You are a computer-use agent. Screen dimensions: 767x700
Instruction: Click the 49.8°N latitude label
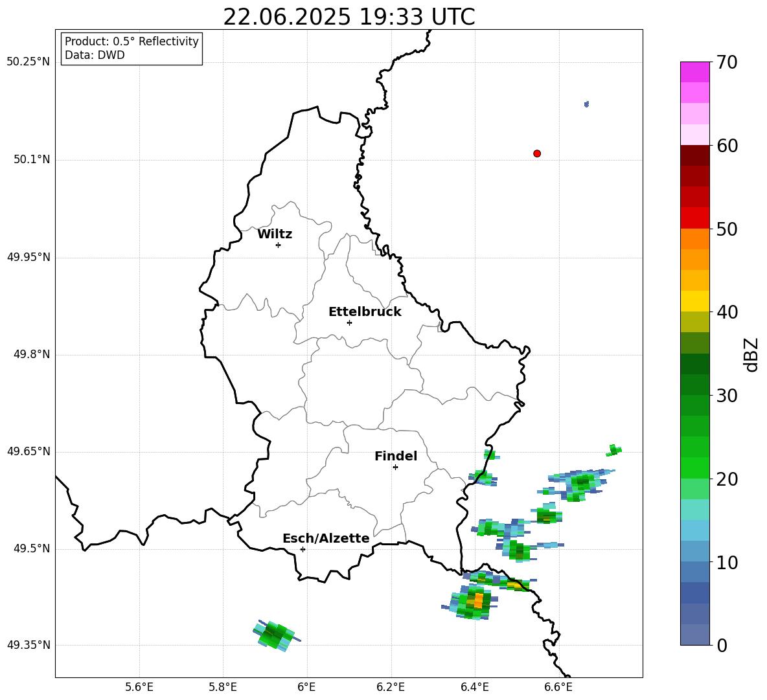pyautogui.click(x=32, y=354)
